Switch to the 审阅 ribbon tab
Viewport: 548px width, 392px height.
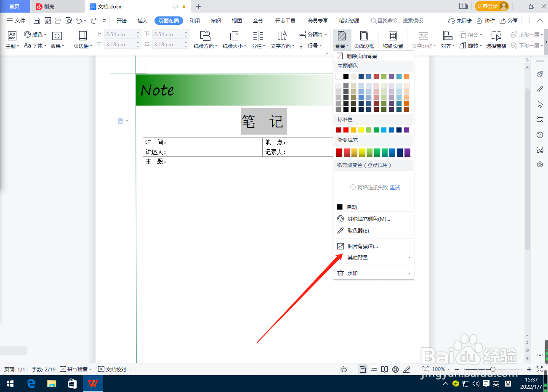(216, 21)
